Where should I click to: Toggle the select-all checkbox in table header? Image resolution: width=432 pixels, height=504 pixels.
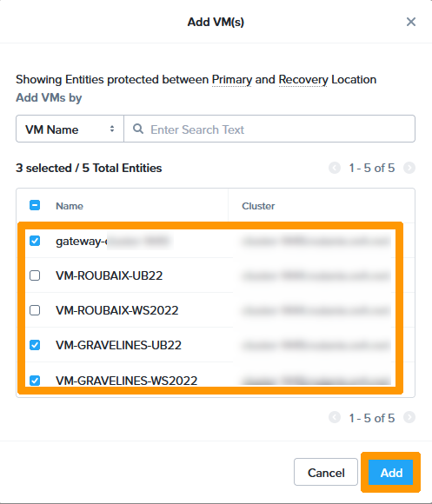click(x=35, y=205)
